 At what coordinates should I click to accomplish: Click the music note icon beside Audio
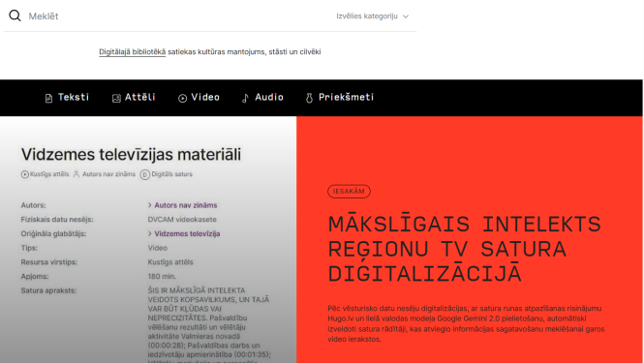pos(245,98)
